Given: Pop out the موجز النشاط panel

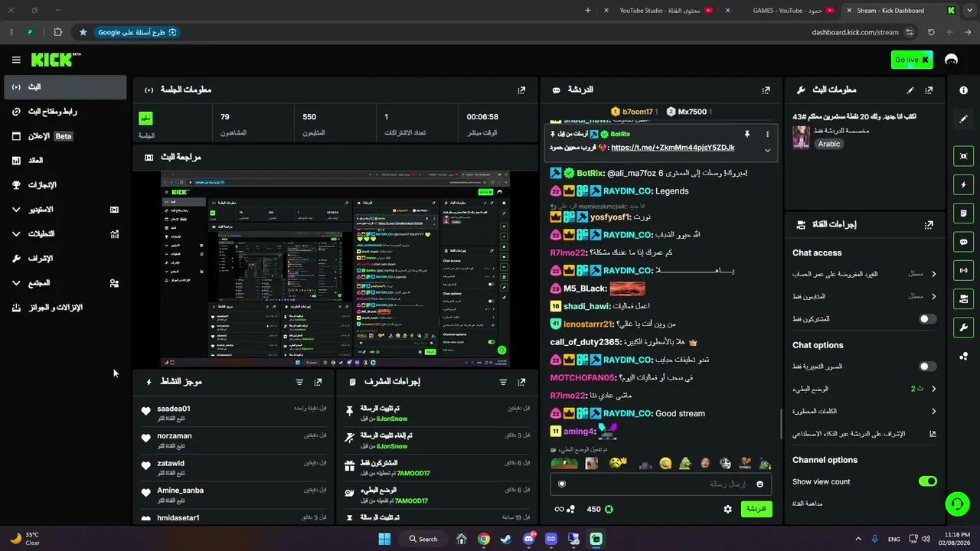Looking at the screenshot, I should tap(318, 382).
